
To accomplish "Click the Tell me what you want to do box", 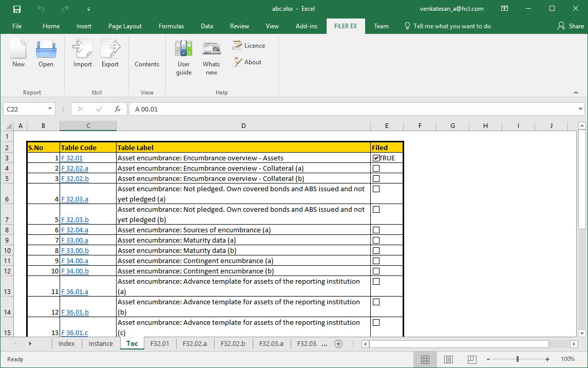I will 448,26.
